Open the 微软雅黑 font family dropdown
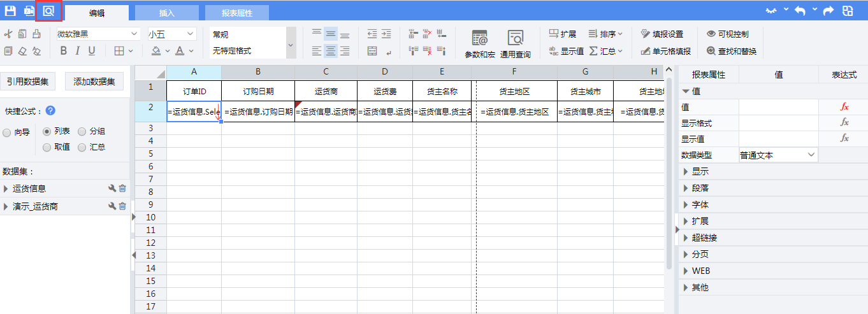 tap(98, 34)
